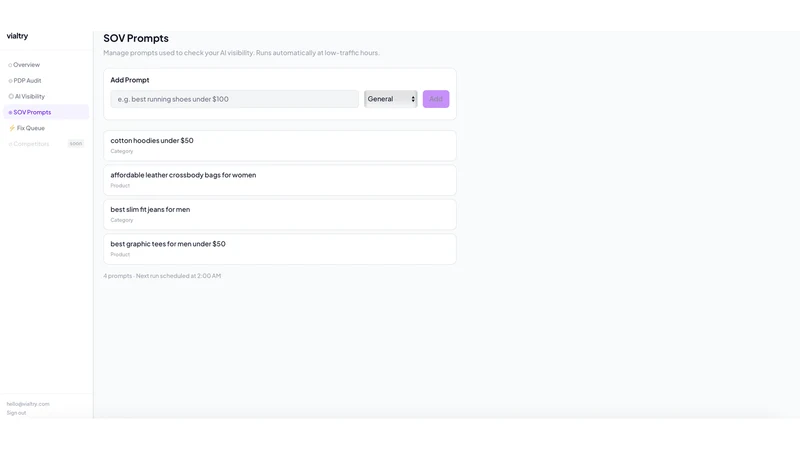Click Category label under cotton hoodies
Viewport: 800px width, 450px height.
122,151
